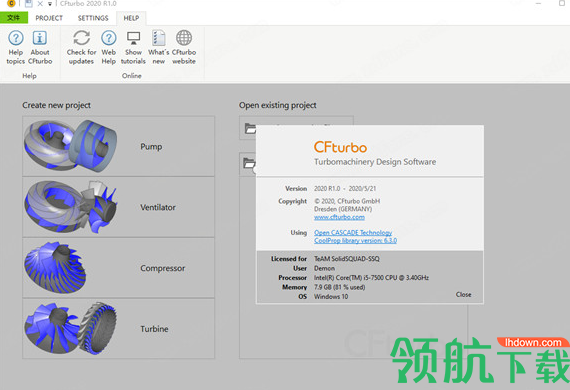Close the About dialog
570x390 pixels.
(463, 294)
